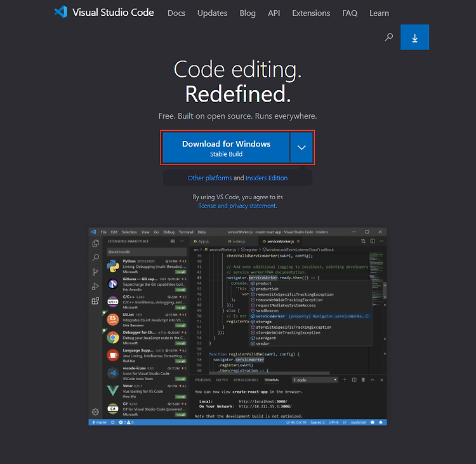476x464 pixels.
Task: Click the feedback smiley in status bar
Action: [373, 422]
